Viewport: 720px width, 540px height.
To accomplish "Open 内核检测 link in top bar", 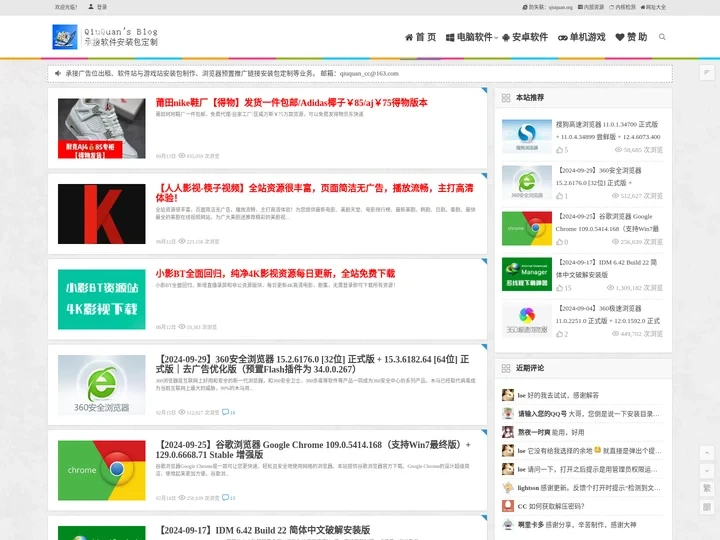I will click(623, 7).
